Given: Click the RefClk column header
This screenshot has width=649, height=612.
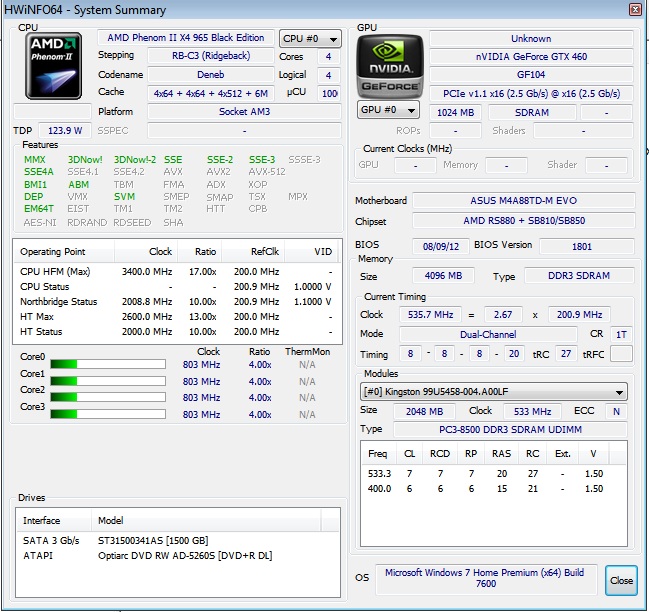Looking at the screenshot, I should coord(253,252).
